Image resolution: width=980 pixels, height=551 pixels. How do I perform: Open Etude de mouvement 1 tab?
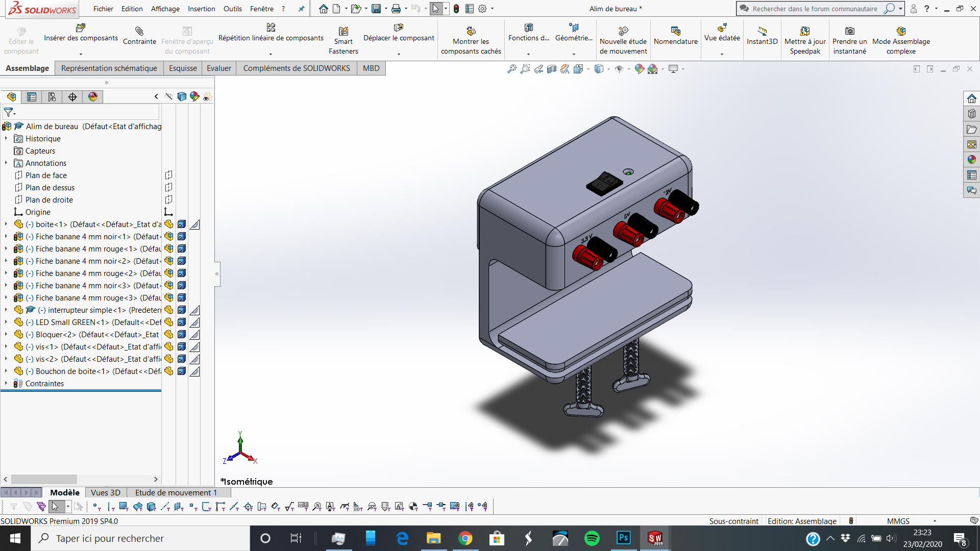click(x=176, y=493)
